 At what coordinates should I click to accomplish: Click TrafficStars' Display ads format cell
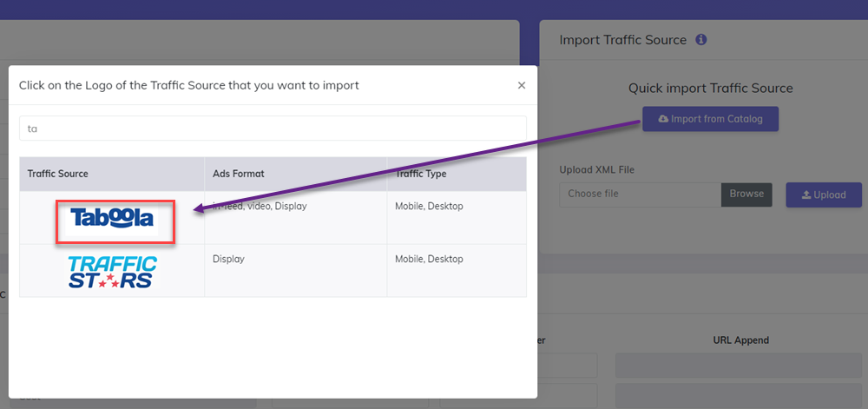click(x=229, y=259)
